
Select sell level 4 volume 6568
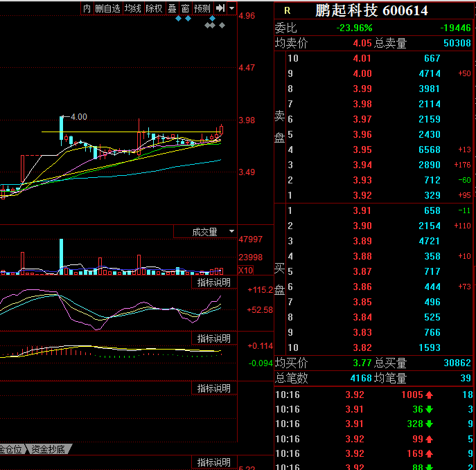(430, 150)
